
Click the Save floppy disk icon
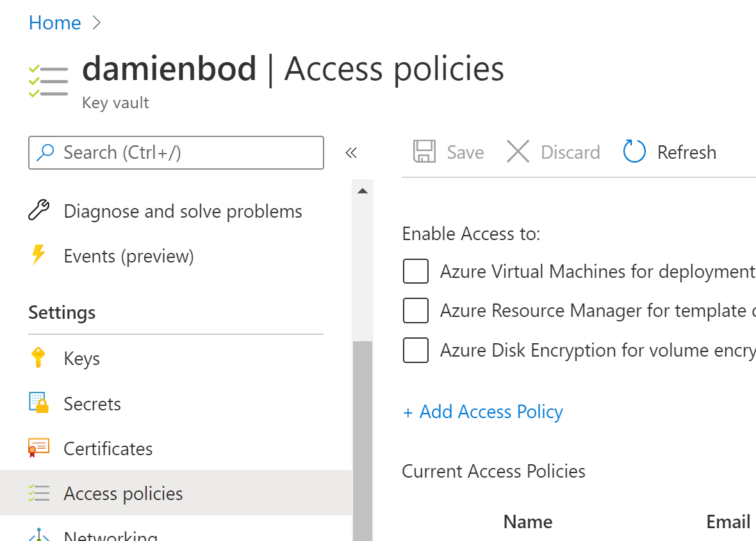pyautogui.click(x=424, y=152)
